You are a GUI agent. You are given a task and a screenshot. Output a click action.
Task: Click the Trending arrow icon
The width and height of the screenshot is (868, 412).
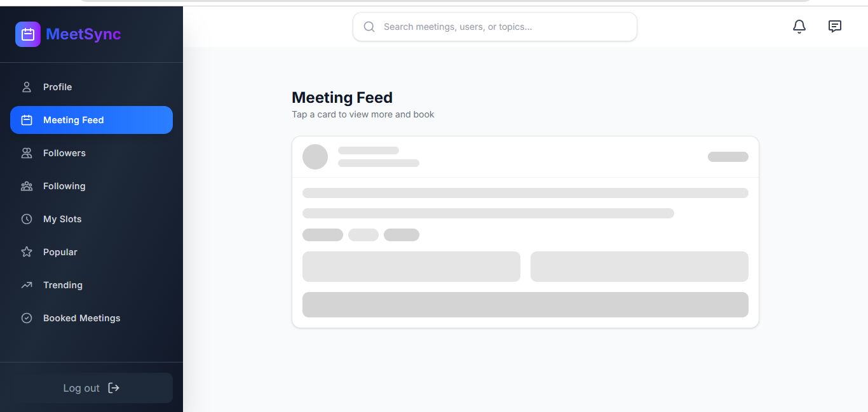pyautogui.click(x=27, y=285)
